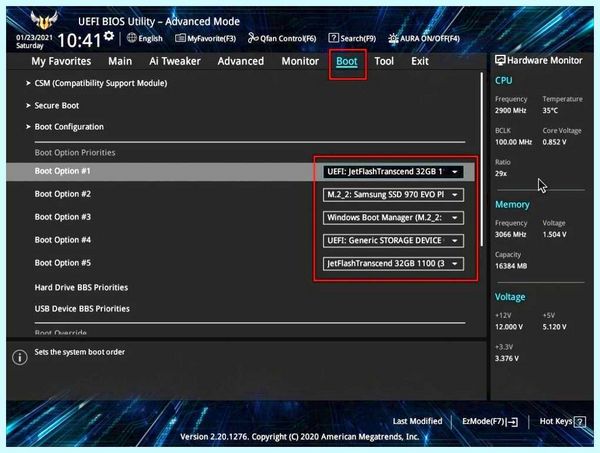Select the Boot Option #4 label
This screenshot has height=453, width=600.
(x=63, y=240)
